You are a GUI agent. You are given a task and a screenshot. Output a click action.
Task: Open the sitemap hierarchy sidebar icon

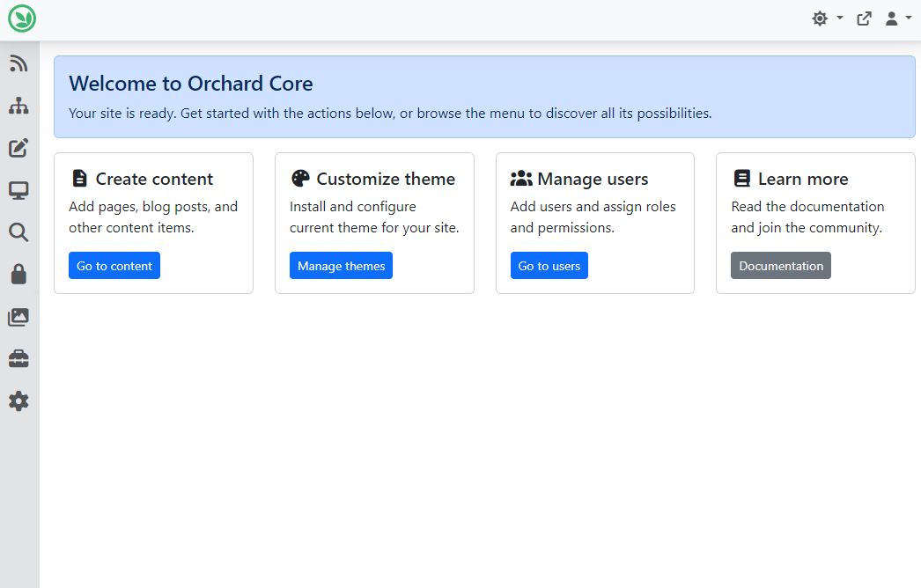[18, 106]
